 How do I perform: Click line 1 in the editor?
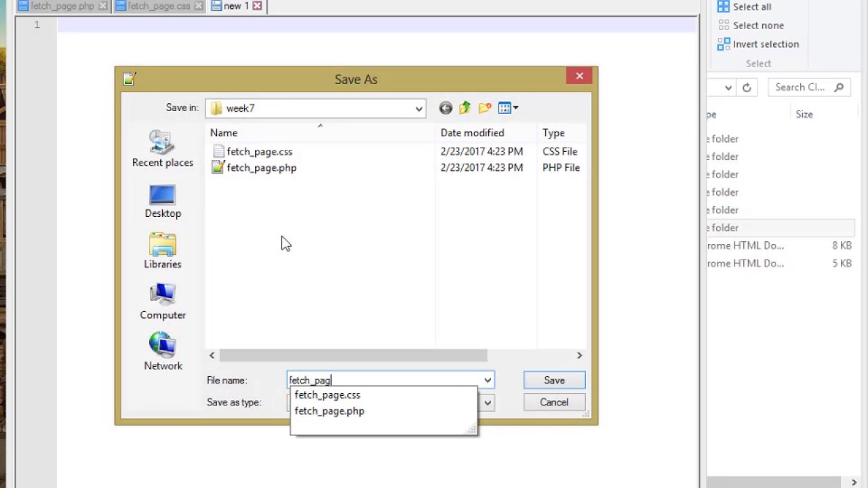tap(376, 25)
